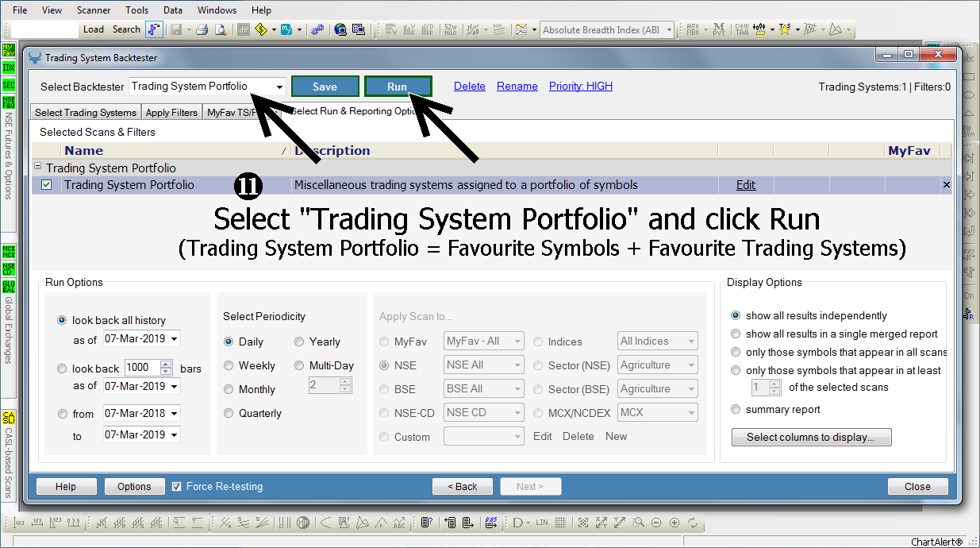Collapse the Trading System Portfolio group

pos(37,168)
